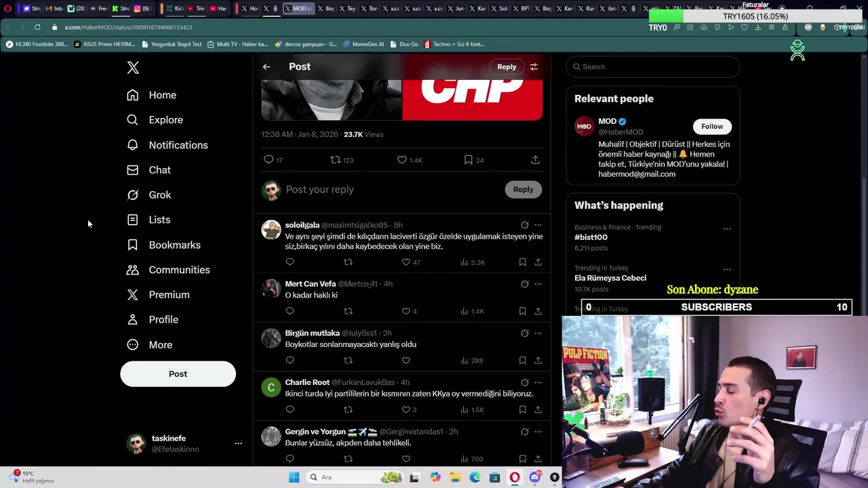The image size is (868, 488).
Task: Click the Search field on X
Action: coord(652,66)
